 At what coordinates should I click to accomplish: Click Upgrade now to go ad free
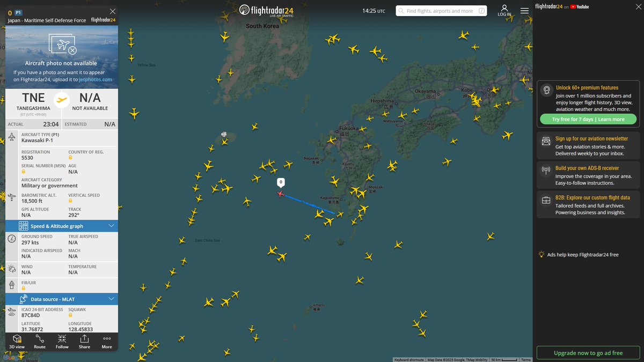588,353
